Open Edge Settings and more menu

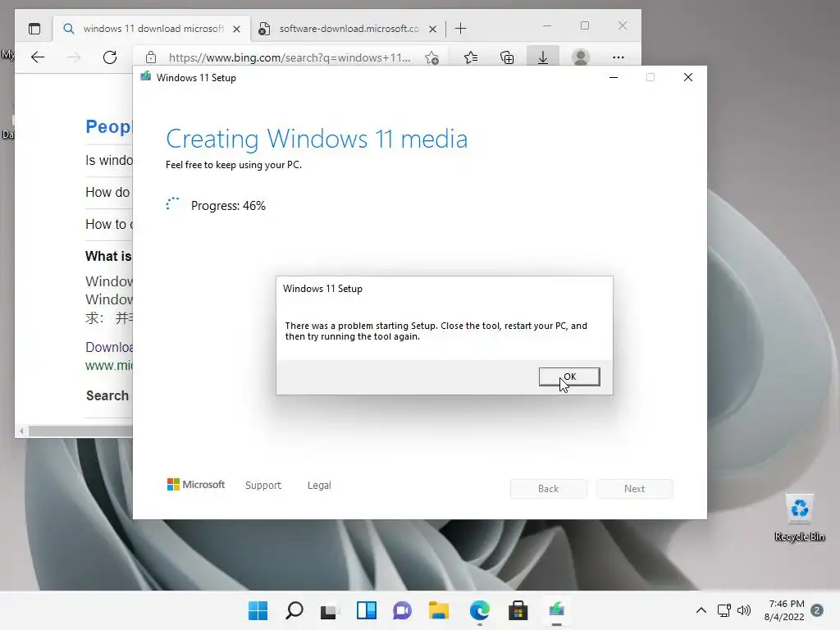[619, 57]
